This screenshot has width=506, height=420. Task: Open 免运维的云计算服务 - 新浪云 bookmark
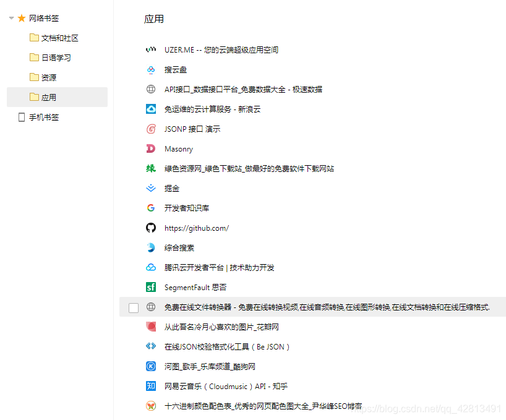(212, 109)
